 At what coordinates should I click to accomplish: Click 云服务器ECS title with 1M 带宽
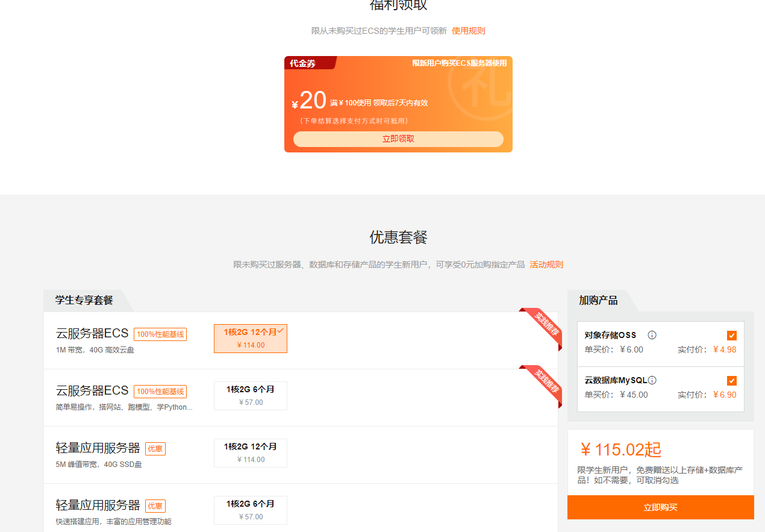[x=92, y=334]
